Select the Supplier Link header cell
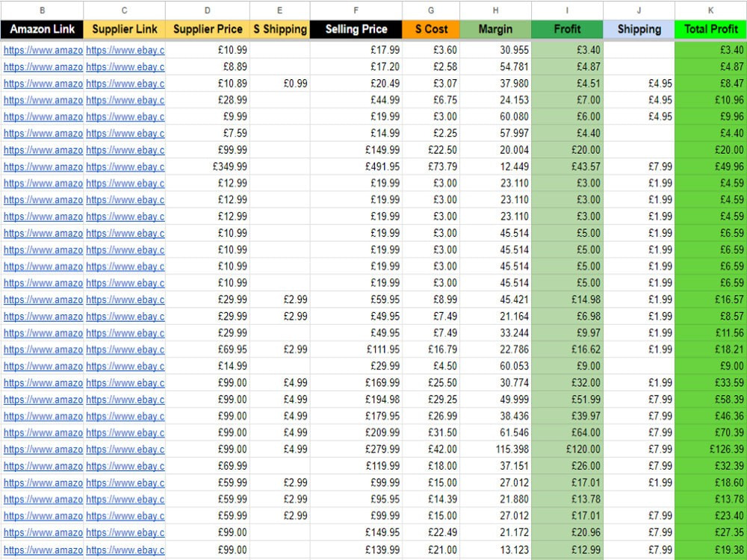 [124, 29]
